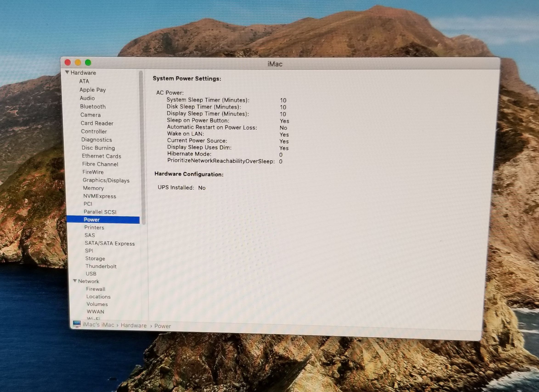Open the USB hardware section

pos(91,274)
